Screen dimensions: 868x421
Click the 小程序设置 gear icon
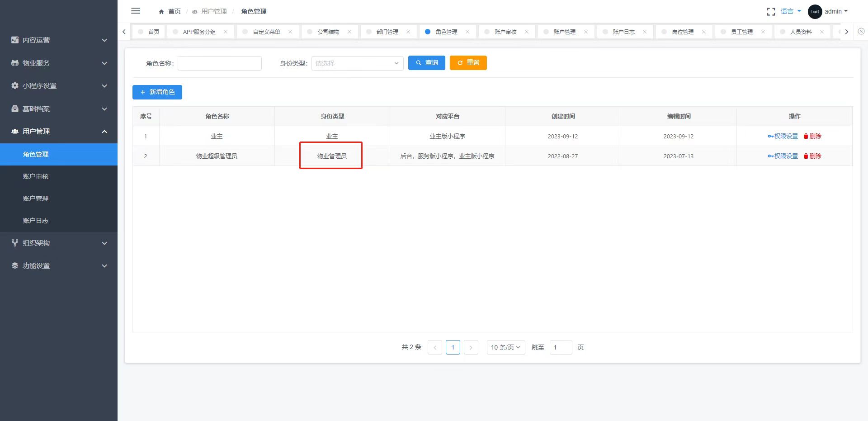pos(15,85)
